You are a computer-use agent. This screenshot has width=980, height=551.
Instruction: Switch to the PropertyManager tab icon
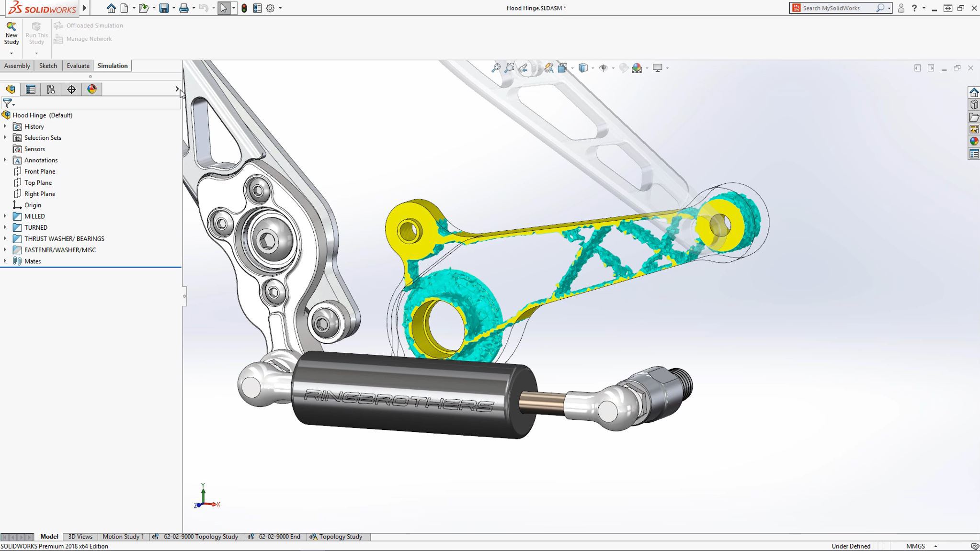30,89
